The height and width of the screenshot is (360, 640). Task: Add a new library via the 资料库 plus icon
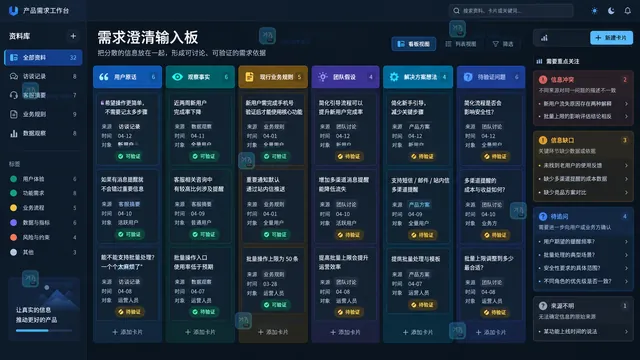pyautogui.click(x=73, y=36)
